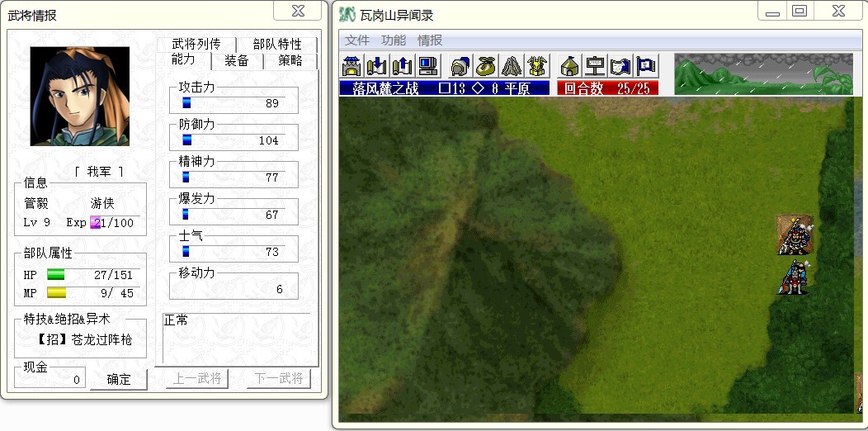Click the army tent toolbar icon

[569, 66]
